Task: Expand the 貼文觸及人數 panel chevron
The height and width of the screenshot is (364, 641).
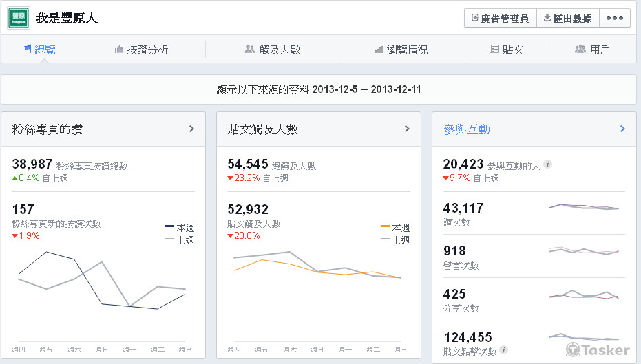Action: [x=407, y=129]
